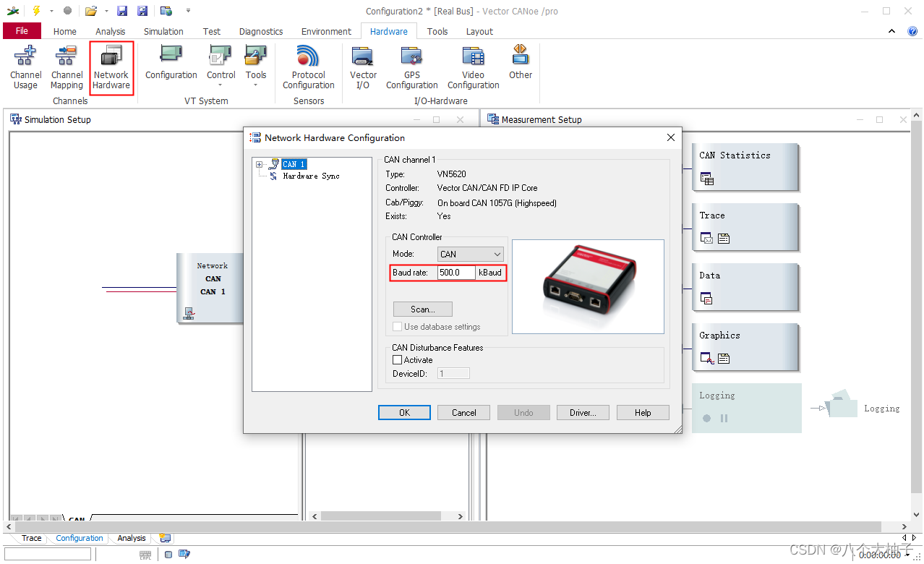Start measurement with the lightning bolt icon
The height and width of the screenshot is (564, 924).
pos(36,11)
